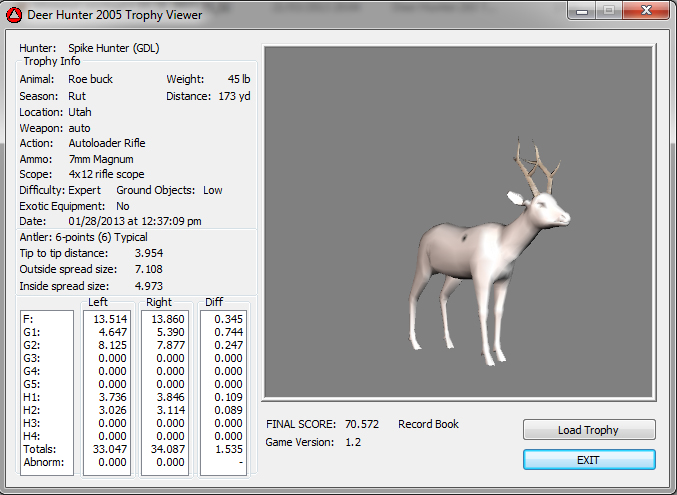The height and width of the screenshot is (495, 677).
Task: Click the hunter name Spike Hunter (GDL)
Action: (x=114, y=47)
